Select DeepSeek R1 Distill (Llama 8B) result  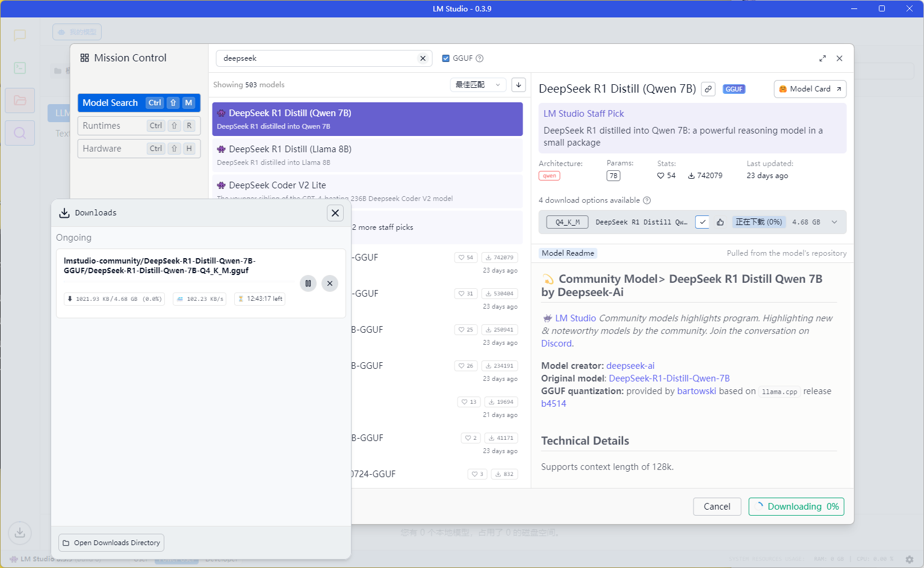pyautogui.click(x=367, y=155)
